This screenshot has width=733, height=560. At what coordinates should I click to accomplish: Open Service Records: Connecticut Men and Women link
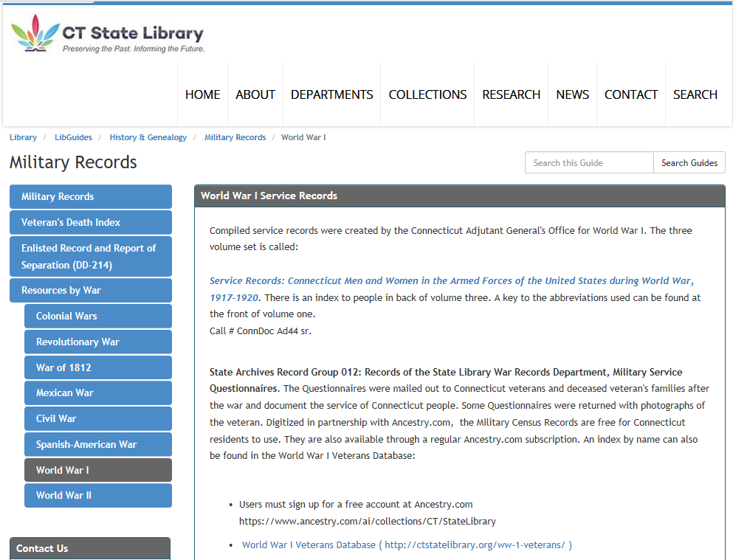pyautogui.click(x=452, y=280)
